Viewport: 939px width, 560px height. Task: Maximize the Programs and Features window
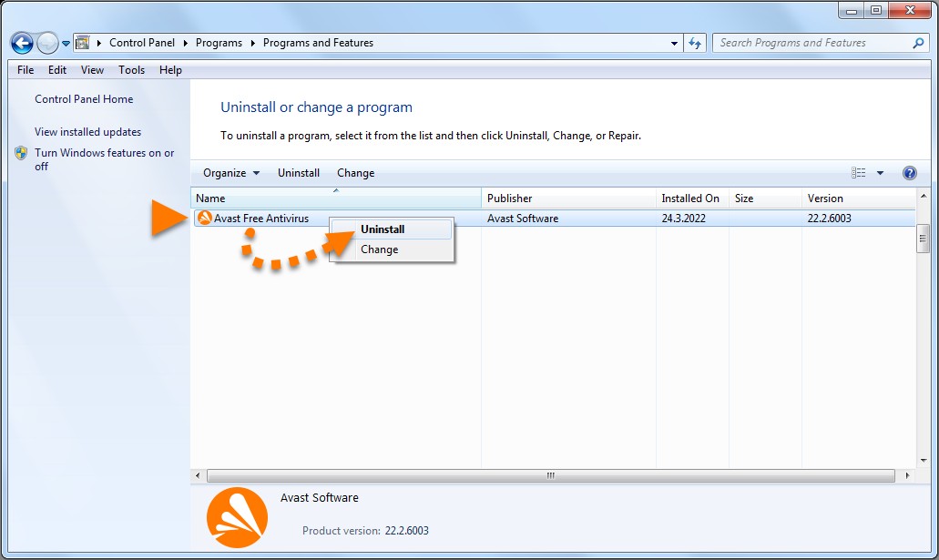[x=876, y=10]
